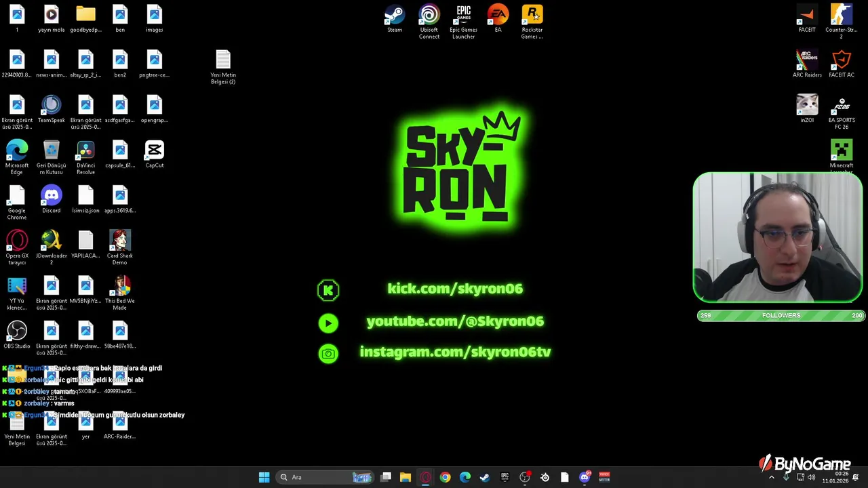
Task: Select the news-anim... file
Action: pos(52,64)
